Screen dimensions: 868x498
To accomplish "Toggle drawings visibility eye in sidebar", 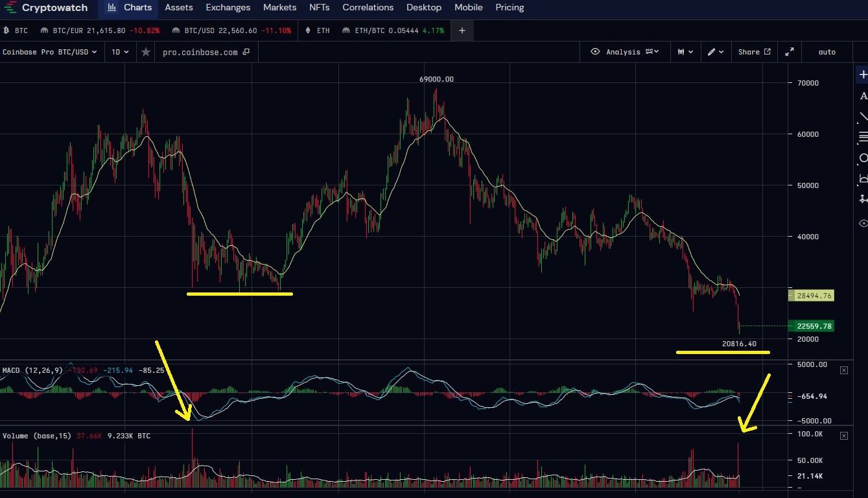I will (x=863, y=223).
